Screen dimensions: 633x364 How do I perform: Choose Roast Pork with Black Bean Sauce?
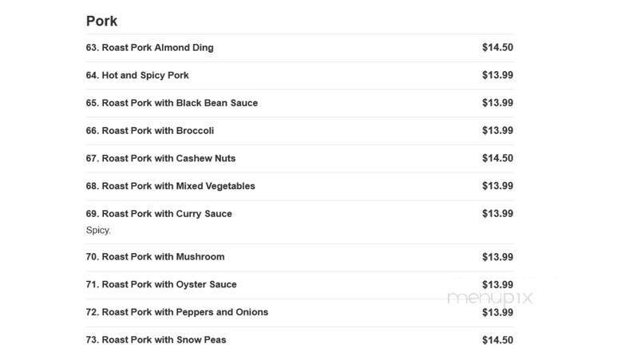172,103
